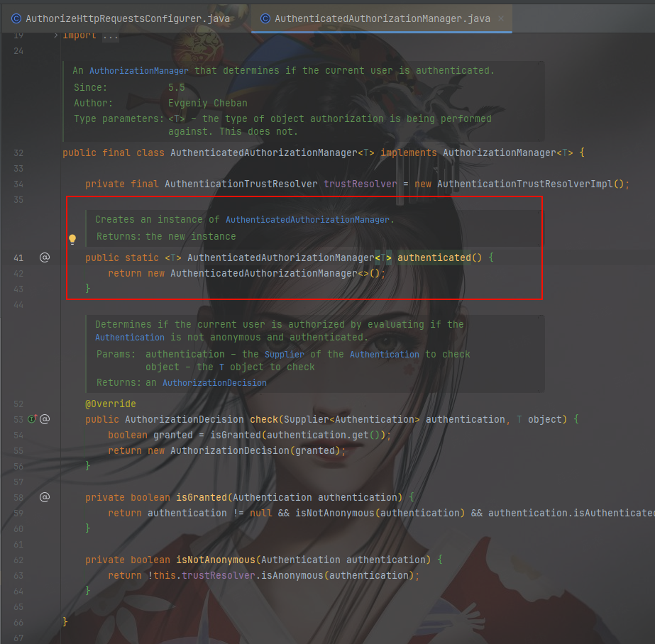Click line number 55 in the gutter
The height and width of the screenshot is (644, 655).
pos(18,451)
